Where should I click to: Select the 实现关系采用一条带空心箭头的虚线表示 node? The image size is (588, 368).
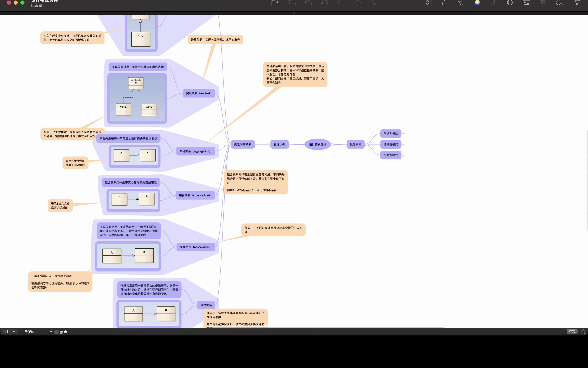pyautogui.click(x=137, y=67)
